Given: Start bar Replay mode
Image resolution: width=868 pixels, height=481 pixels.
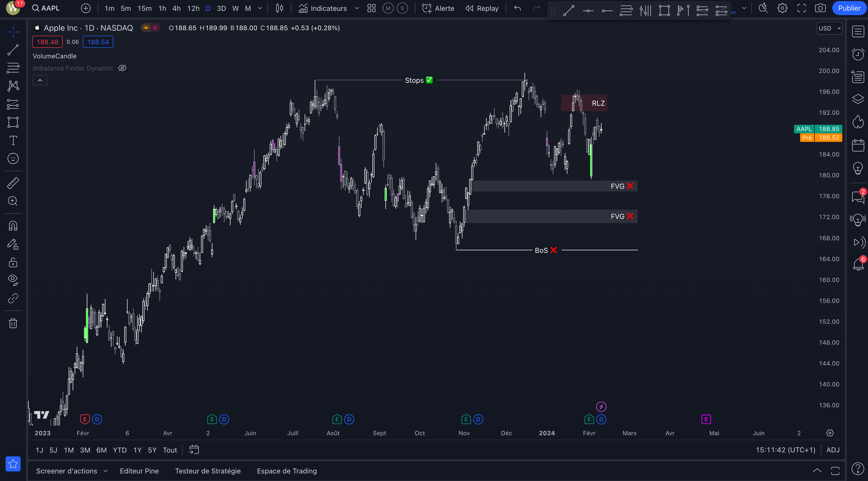Looking at the screenshot, I should coord(482,8).
